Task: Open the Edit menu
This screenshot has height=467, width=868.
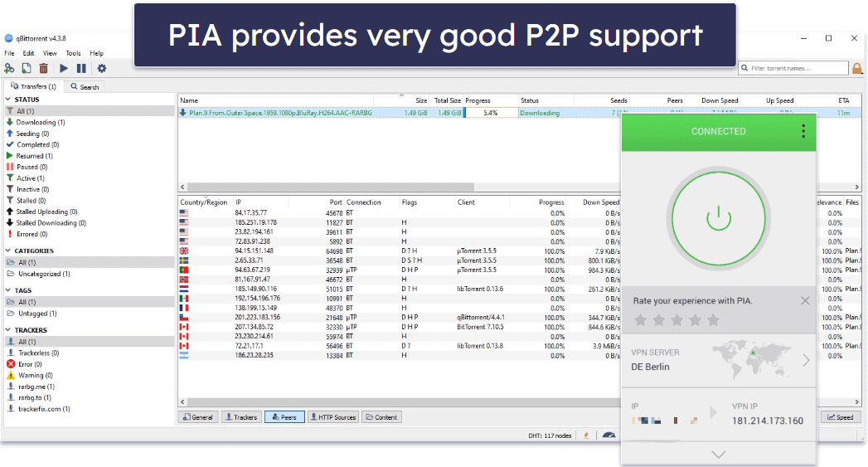Action: pos(28,53)
